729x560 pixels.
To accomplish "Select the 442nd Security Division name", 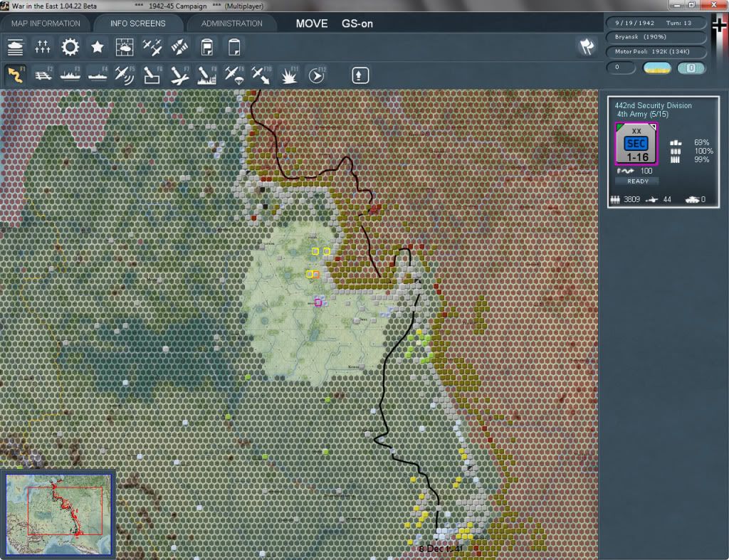I will (654, 105).
